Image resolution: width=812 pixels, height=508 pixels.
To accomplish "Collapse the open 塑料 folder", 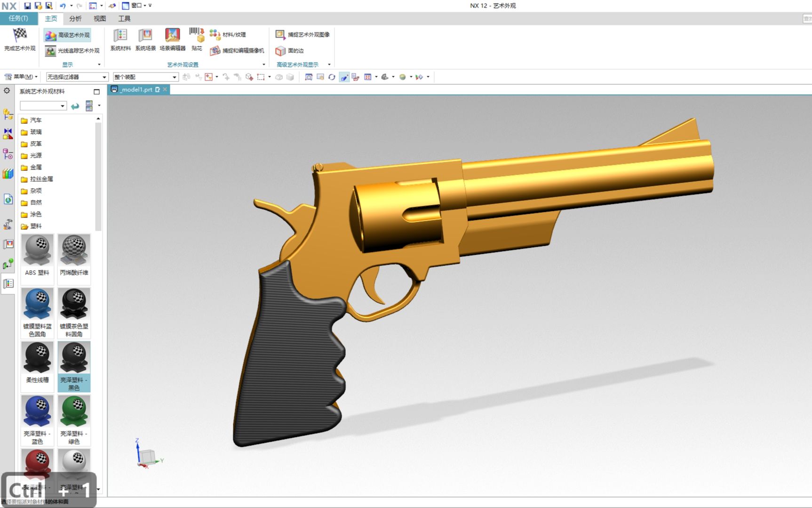I will coord(31,226).
